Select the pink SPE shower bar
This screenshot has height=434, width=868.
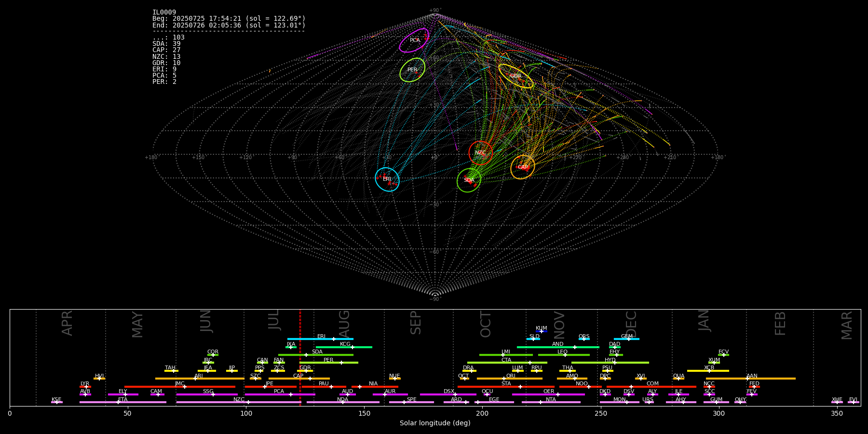[x=411, y=402]
